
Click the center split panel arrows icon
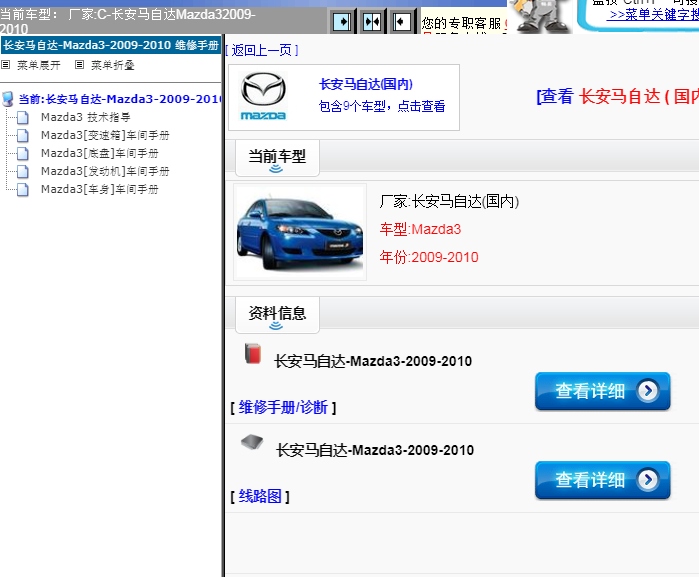(x=372, y=21)
